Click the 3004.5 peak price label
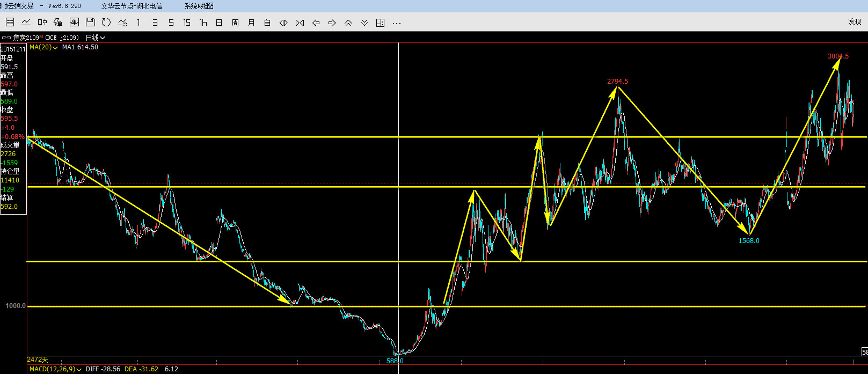 [x=838, y=56]
